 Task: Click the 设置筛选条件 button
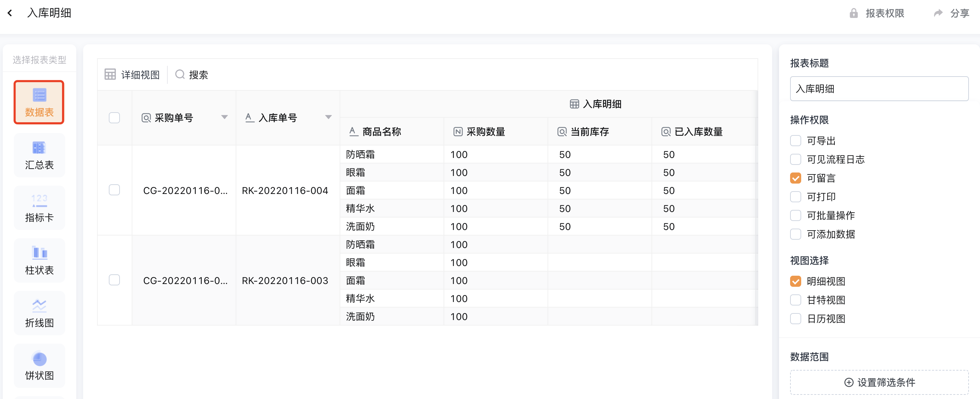(x=879, y=382)
